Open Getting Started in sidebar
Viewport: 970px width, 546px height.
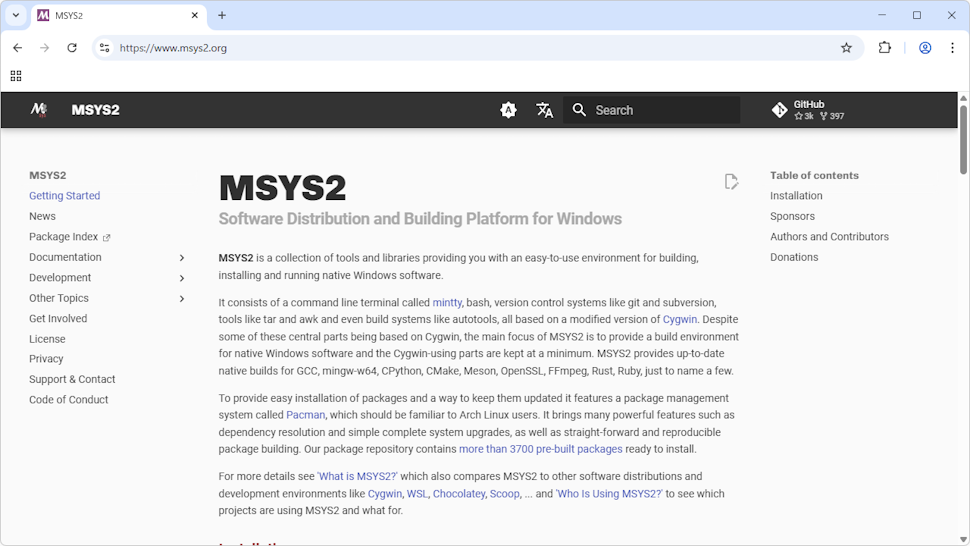(64, 195)
